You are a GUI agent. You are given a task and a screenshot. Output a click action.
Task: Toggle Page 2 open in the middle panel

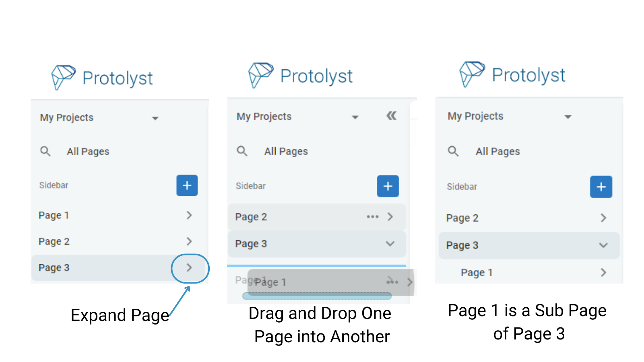point(390,217)
